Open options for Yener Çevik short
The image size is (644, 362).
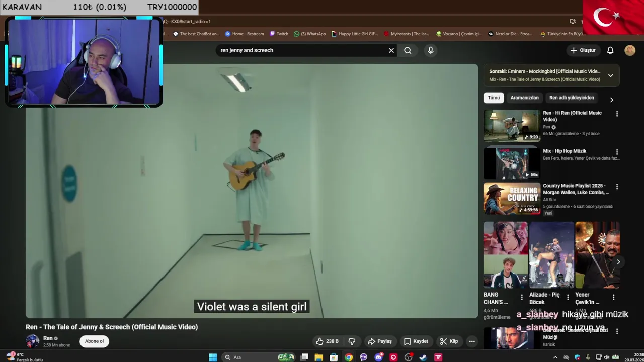pyautogui.click(x=613, y=297)
